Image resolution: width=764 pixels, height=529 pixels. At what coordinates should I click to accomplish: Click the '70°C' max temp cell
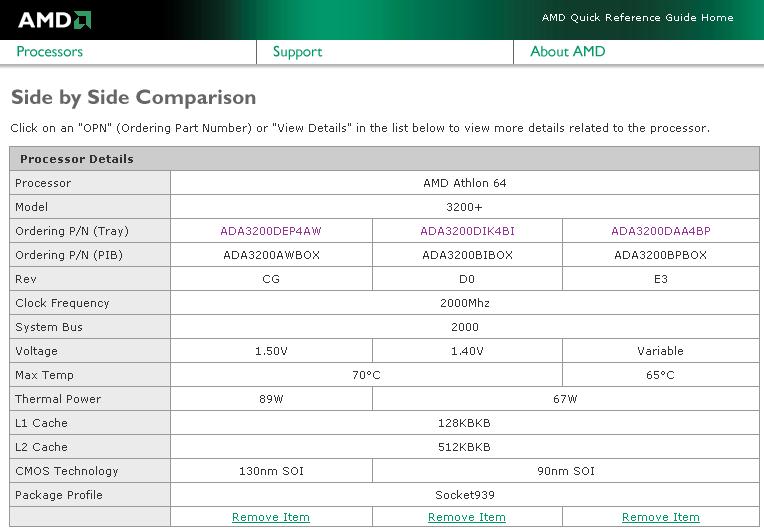coord(366,375)
